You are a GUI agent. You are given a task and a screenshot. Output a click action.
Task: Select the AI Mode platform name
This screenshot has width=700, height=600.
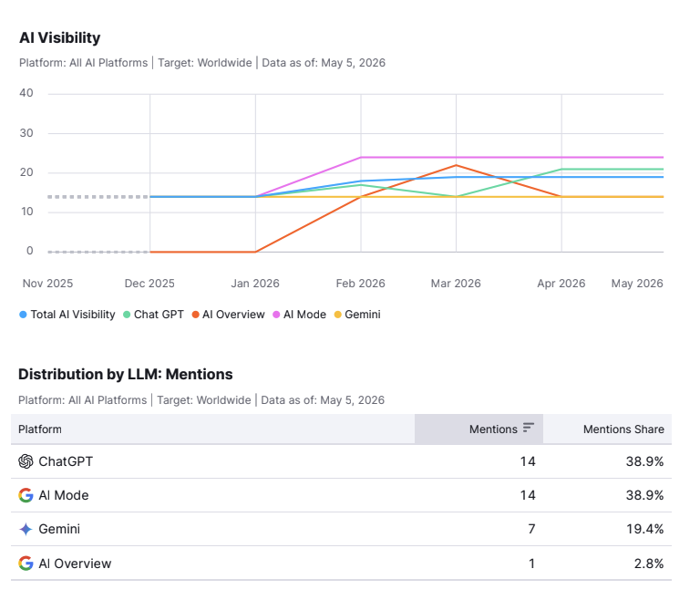64,495
